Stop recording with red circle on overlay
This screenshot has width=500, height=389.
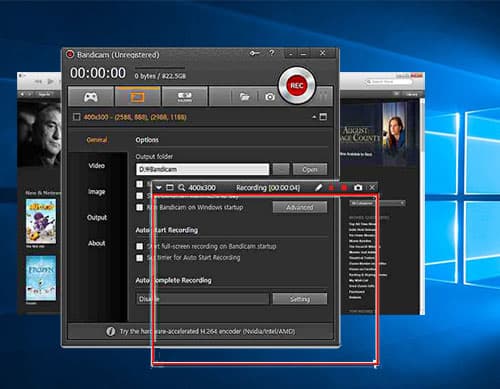pos(344,188)
